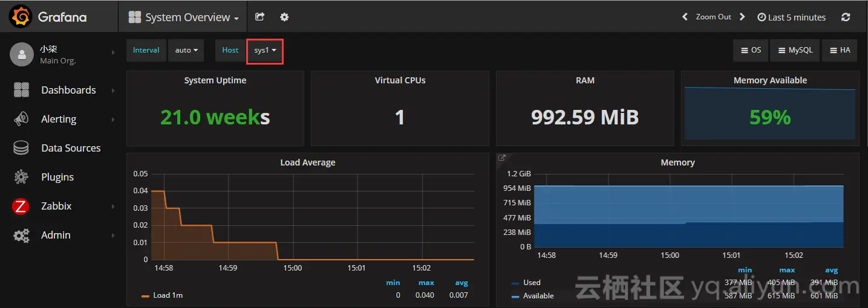Click the System Uptime panel title
Screen dimensions: 868x308
pos(215,80)
